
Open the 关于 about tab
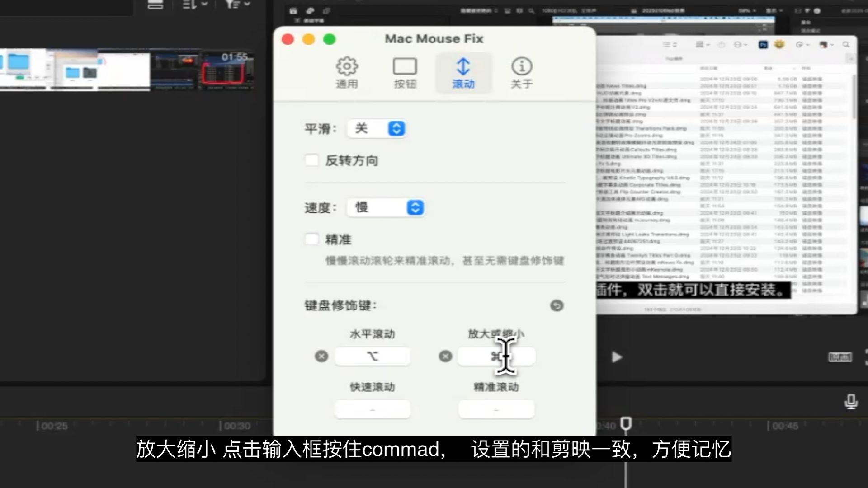tap(522, 73)
